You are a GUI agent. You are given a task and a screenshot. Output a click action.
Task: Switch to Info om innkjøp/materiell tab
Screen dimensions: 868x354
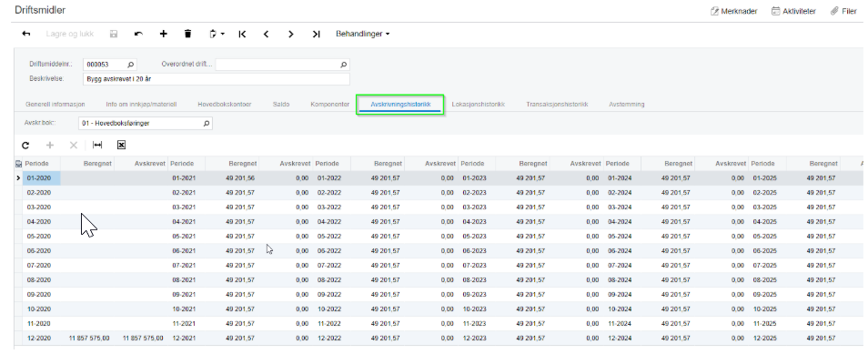click(x=141, y=104)
